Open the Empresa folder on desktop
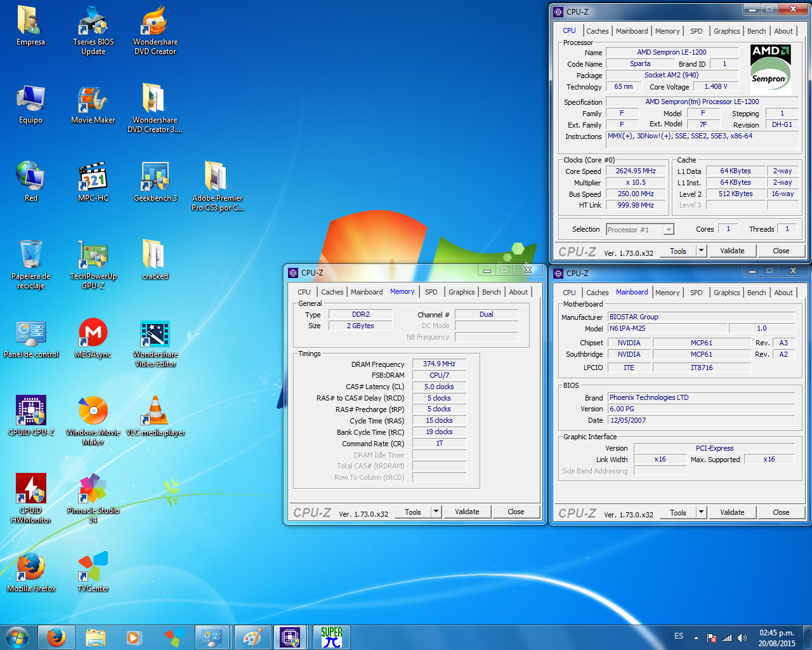The height and width of the screenshot is (650, 812). 30,25
